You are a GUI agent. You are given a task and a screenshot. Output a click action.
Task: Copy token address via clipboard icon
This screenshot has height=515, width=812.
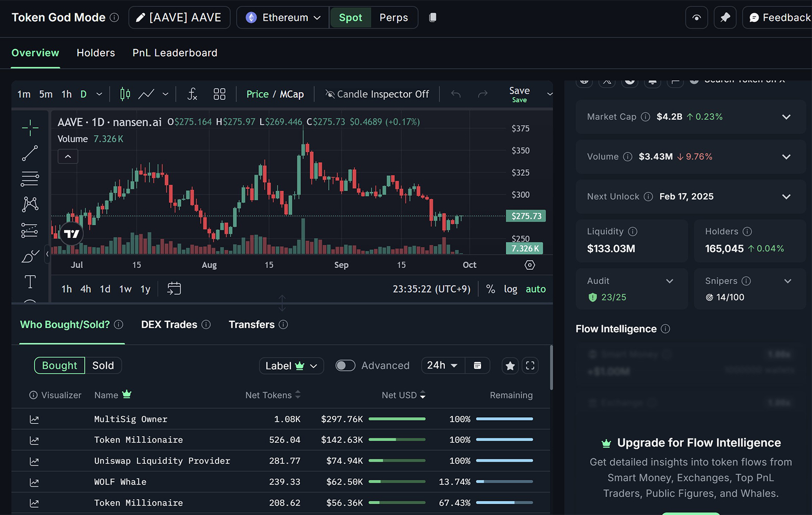tap(432, 17)
